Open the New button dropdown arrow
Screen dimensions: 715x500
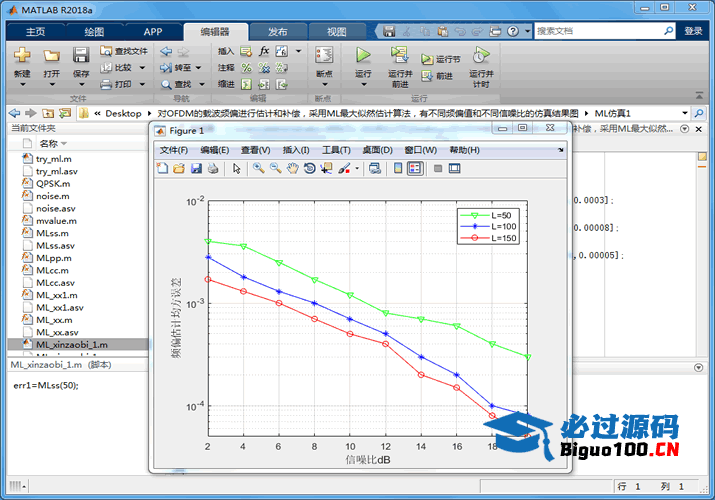click(22, 85)
